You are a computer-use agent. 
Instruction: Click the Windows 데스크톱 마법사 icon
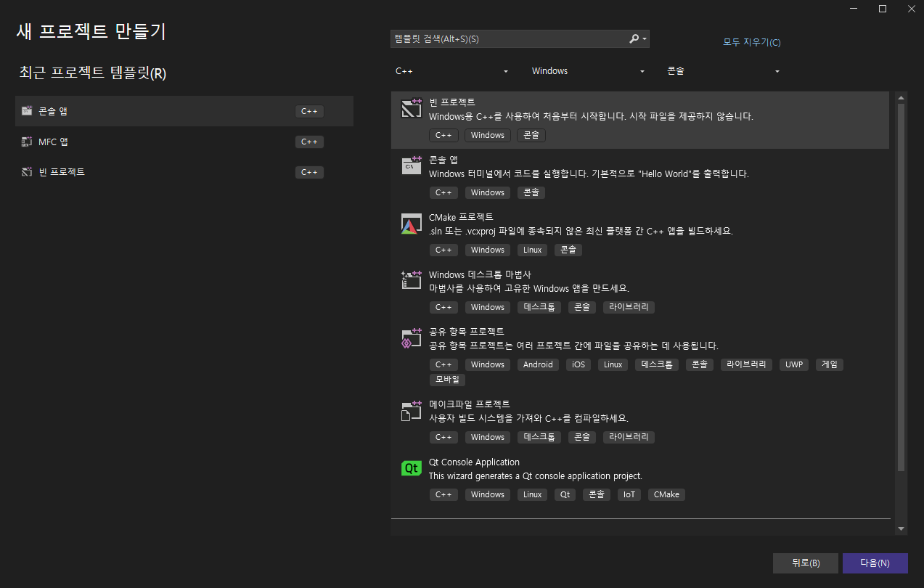(x=412, y=281)
